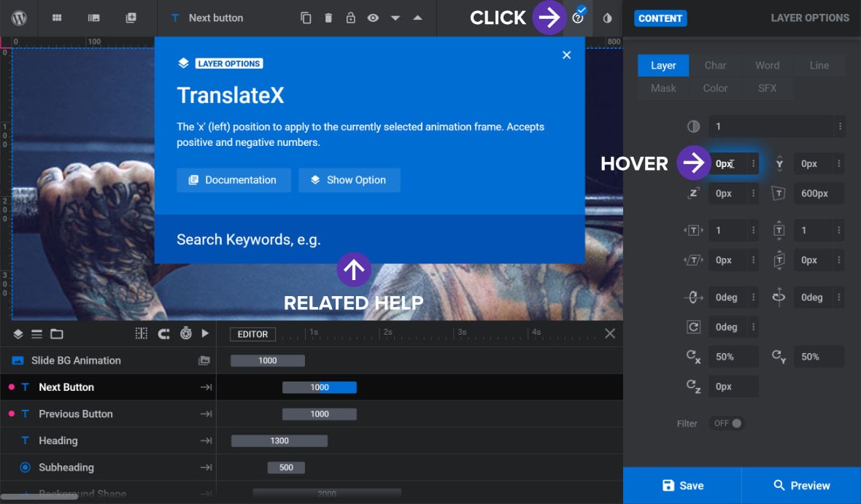Open the options dots beside Z position field
The height and width of the screenshot is (504, 861).
[753, 193]
